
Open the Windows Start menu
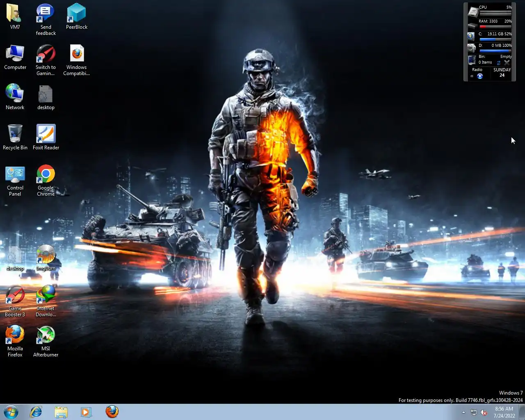pos(11,412)
